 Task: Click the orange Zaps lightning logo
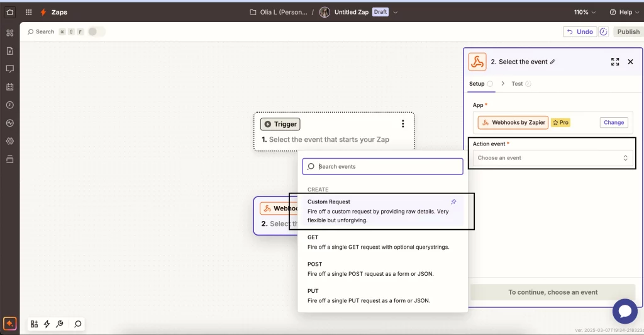click(43, 13)
